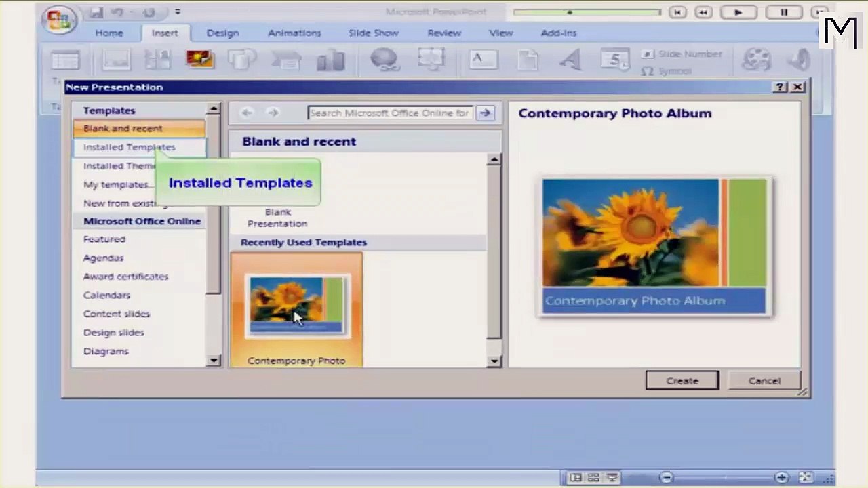Click the Forward arrow in the dialog

273,113
